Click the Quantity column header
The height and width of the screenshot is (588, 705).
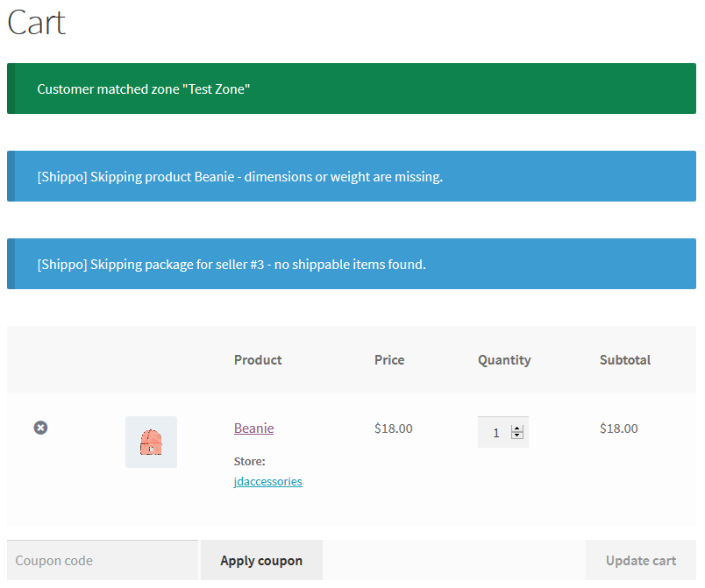(x=504, y=360)
